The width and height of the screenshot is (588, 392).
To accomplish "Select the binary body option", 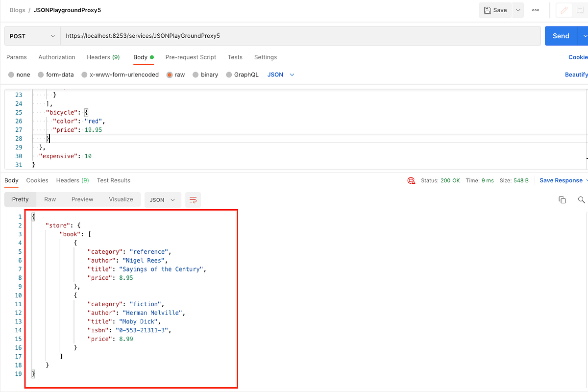I will coord(205,74).
